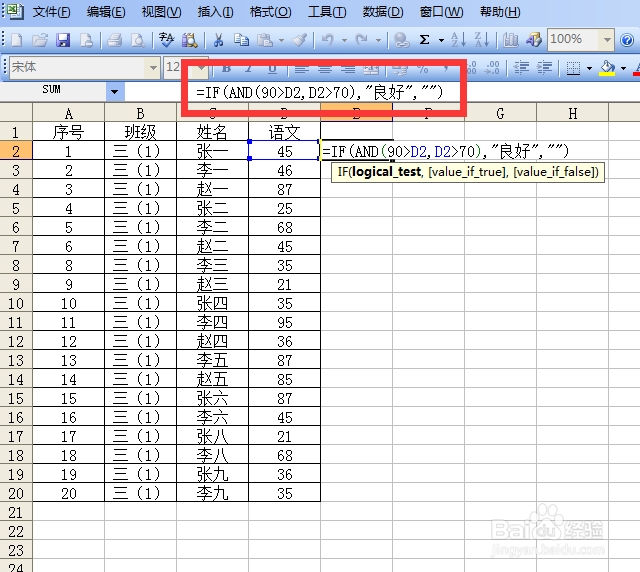640x572 pixels.
Task: Toggle underline formatting
Action: tap(272, 69)
